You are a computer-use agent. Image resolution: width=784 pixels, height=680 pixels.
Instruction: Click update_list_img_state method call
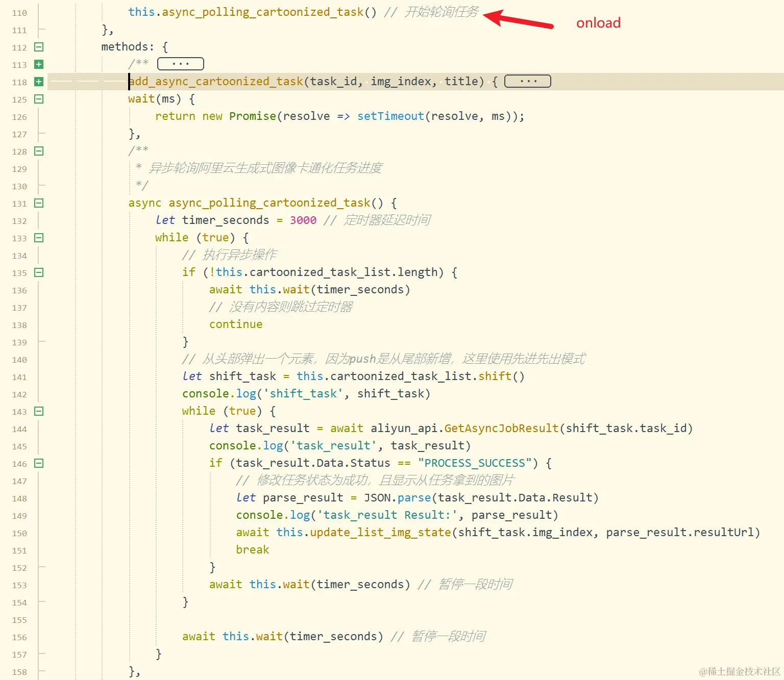coord(381,532)
